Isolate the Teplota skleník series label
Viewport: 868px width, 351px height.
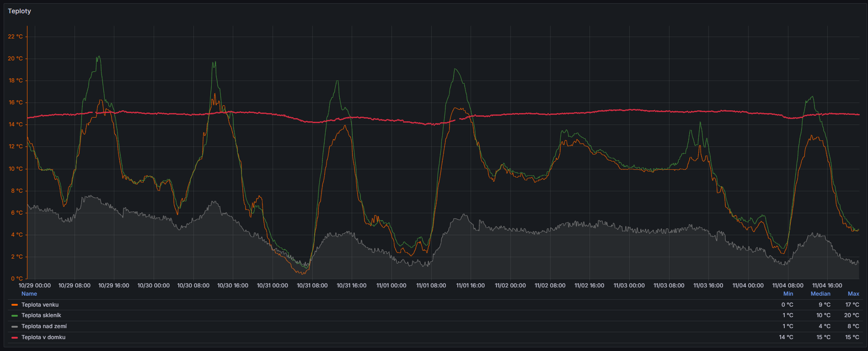41,315
